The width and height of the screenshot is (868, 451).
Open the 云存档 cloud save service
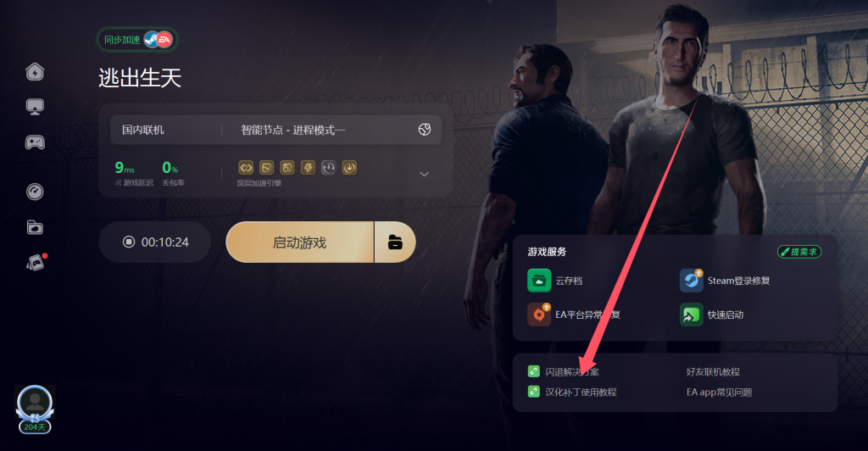554,281
